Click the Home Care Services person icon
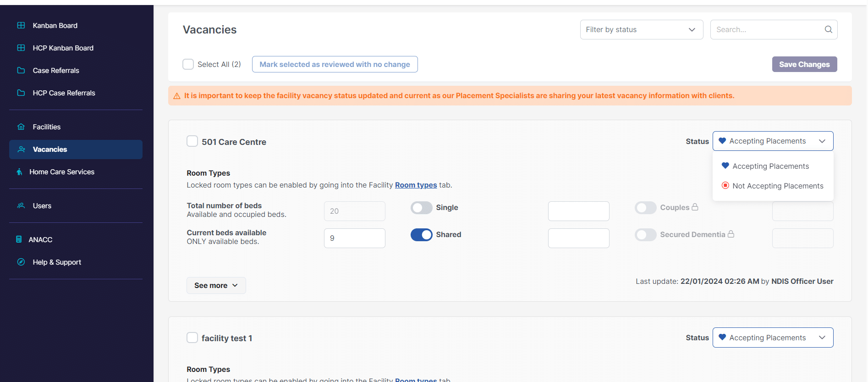The width and height of the screenshot is (868, 382). (19, 172)
